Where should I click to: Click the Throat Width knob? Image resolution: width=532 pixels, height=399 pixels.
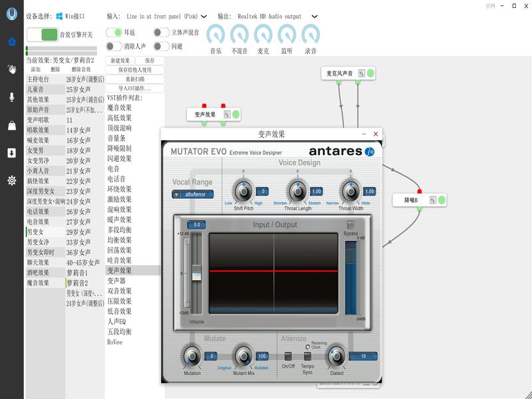pos(351,192)
